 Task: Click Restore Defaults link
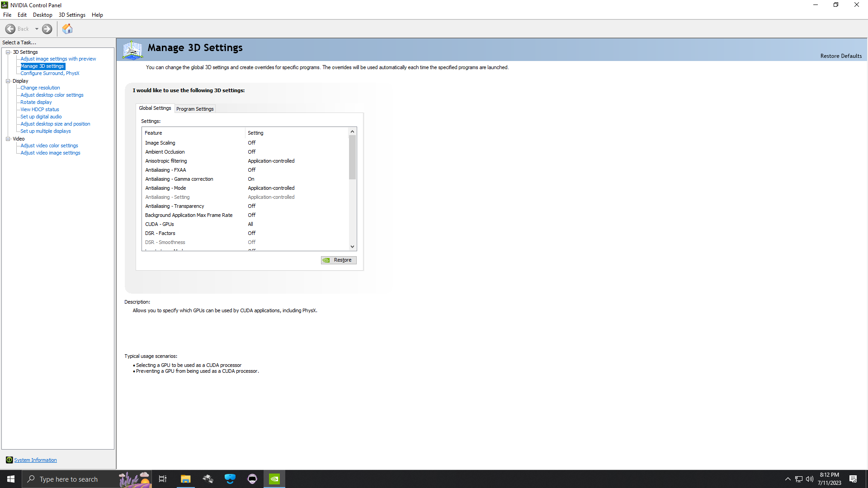coord(841,56)
